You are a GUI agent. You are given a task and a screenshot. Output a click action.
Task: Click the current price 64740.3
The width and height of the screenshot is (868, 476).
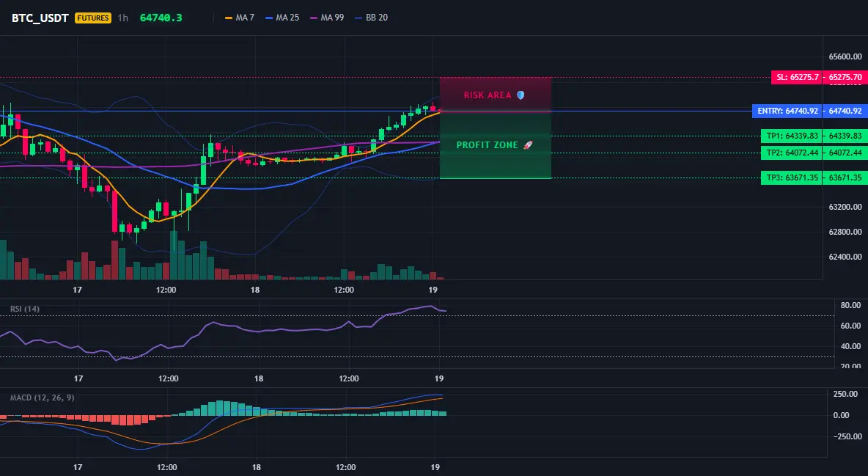161,18
